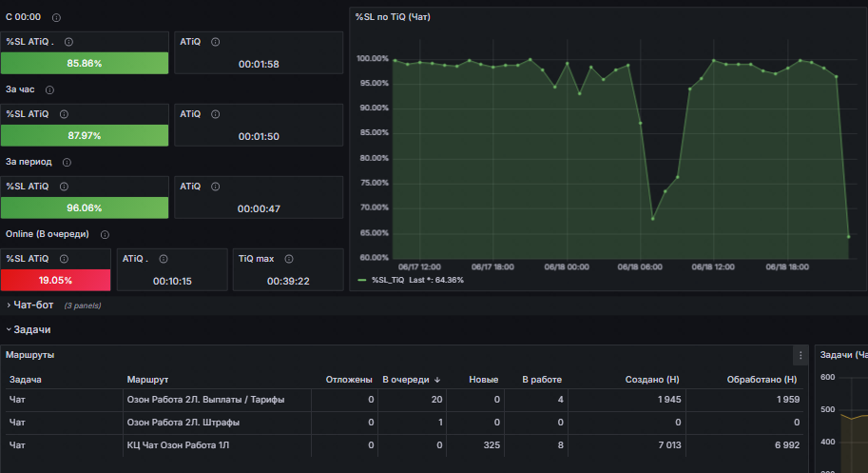Click 'Маршруты' panel title

[x=29, y=355]
